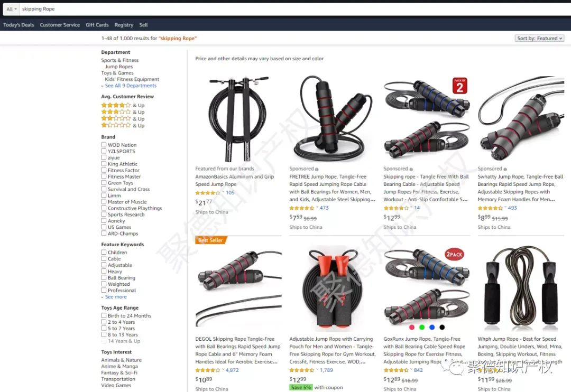
Task: Open the All departments search dropdown
Action: pos(11,9)
